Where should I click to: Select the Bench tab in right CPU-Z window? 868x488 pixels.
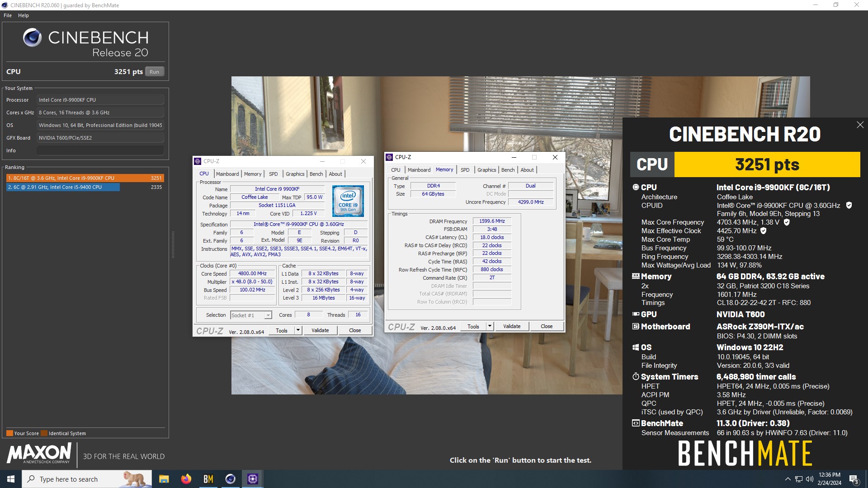click(x=508, y=170)
